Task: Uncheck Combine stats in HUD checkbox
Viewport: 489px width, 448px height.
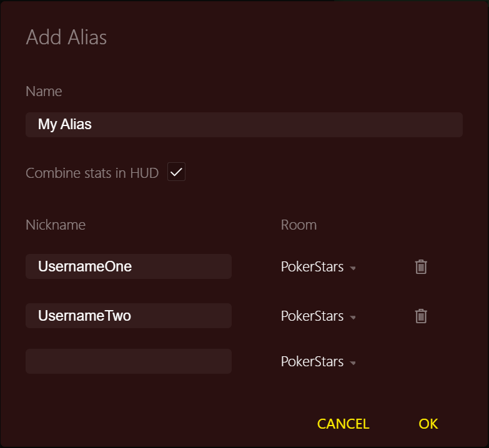Action: pyautogui.click(x=176, y=172)
